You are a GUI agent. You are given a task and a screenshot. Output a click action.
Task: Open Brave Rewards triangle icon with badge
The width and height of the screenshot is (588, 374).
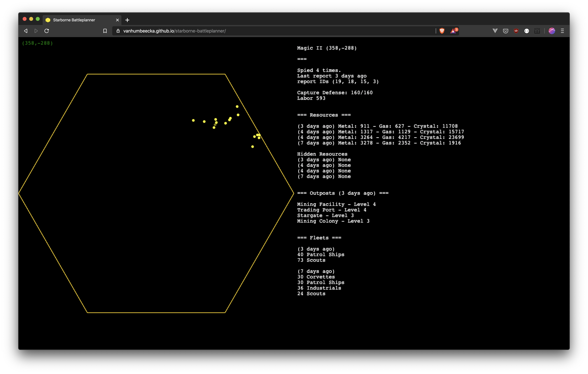454,31
